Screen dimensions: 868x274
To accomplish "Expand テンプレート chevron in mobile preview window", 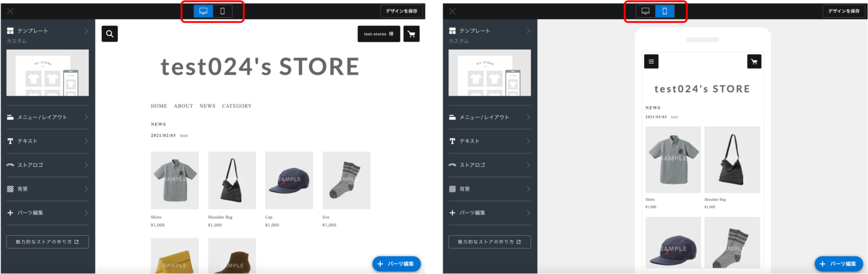I will click(x=528, y=31).
